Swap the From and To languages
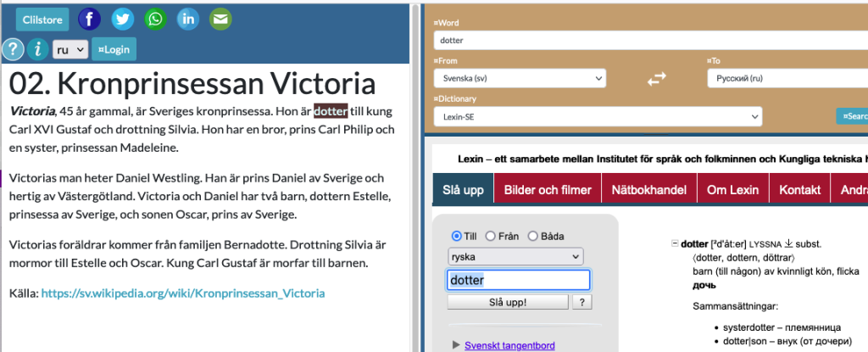The image size is (868, 352). coord(657,79)
